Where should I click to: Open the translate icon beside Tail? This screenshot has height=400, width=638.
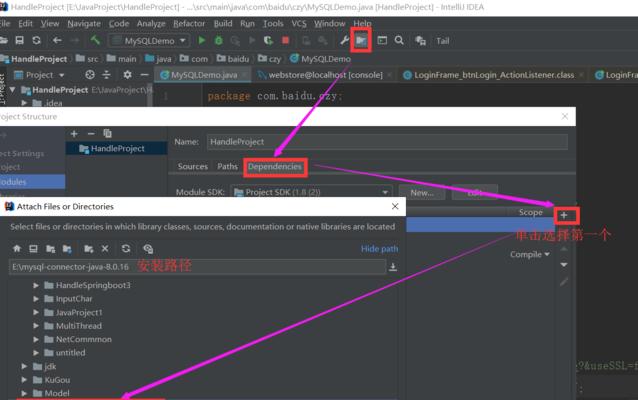point(420,41)
